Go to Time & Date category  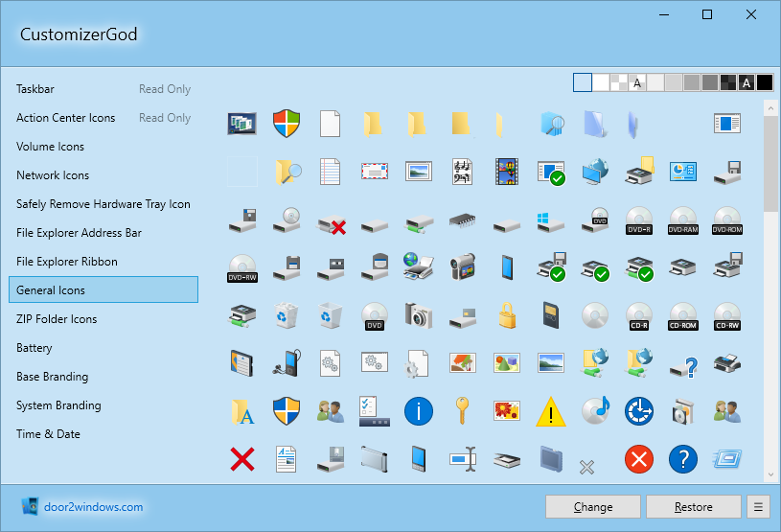(x=103, y=434)
